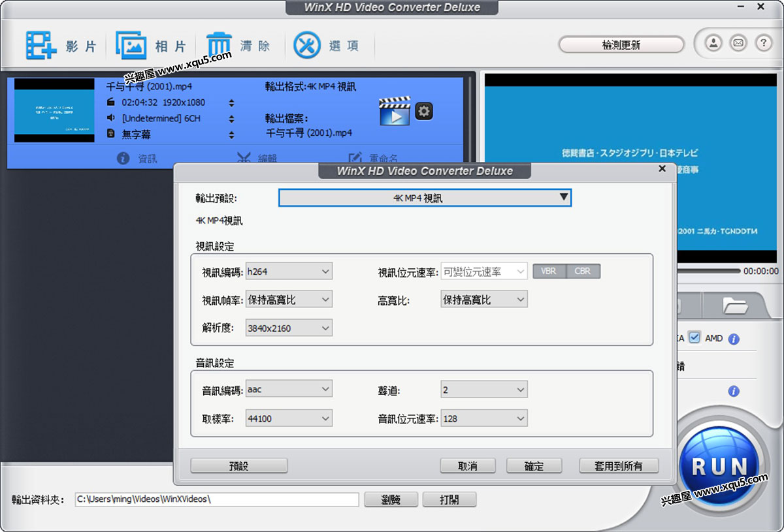Open the sample rate 44100 dropdown
This screenshot has width=784, height=532.
pyautogui.click(x=289, y=418)
